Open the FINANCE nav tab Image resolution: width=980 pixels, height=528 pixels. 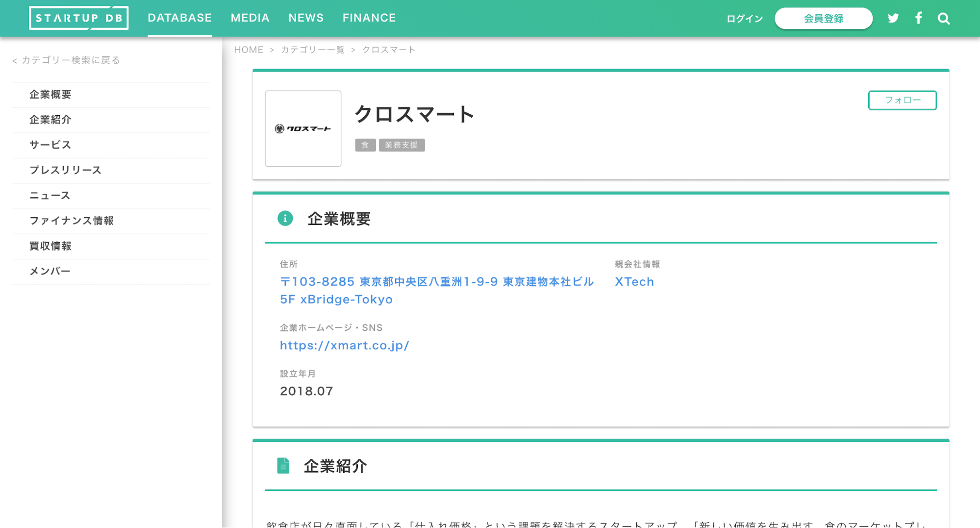click(x=369, y=18)
